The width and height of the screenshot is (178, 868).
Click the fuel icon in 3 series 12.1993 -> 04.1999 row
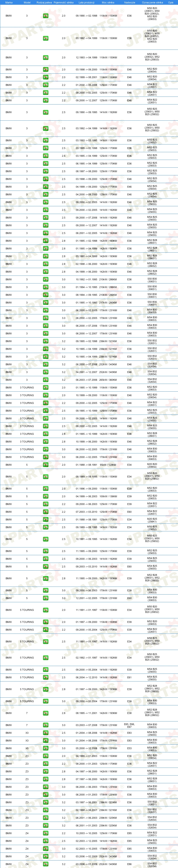46,58
